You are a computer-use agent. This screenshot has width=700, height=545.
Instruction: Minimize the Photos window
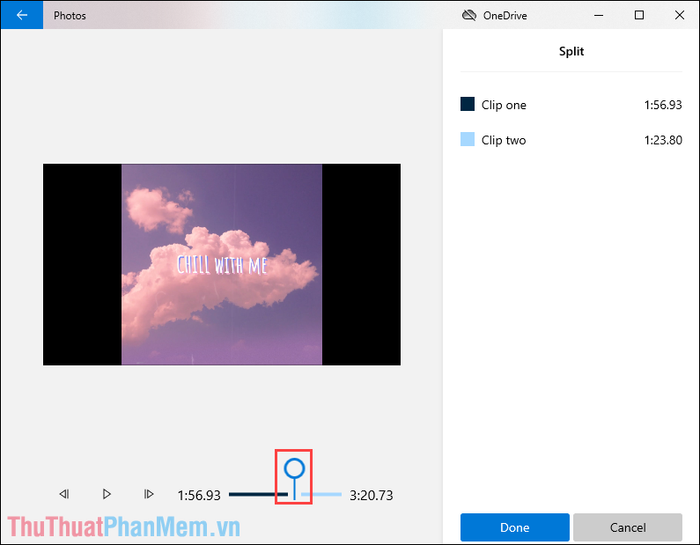tap(599, 15)
